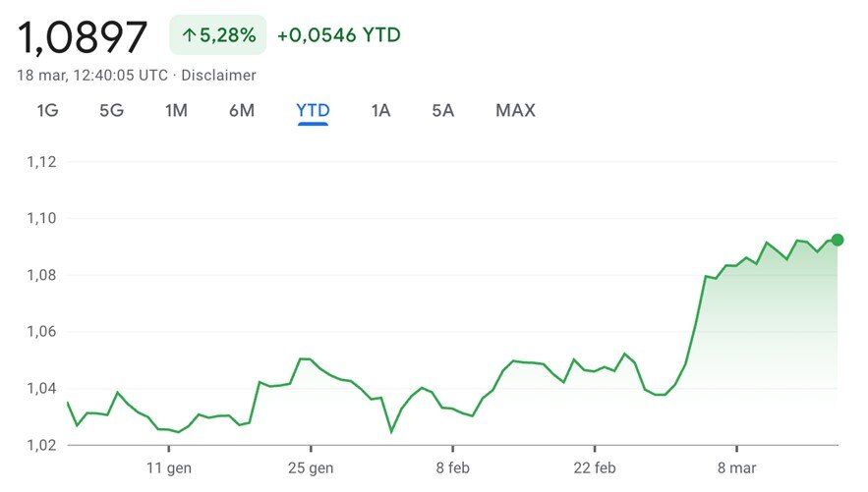
Task: Click the 25 gen date label
Action: tap(309, 468)
